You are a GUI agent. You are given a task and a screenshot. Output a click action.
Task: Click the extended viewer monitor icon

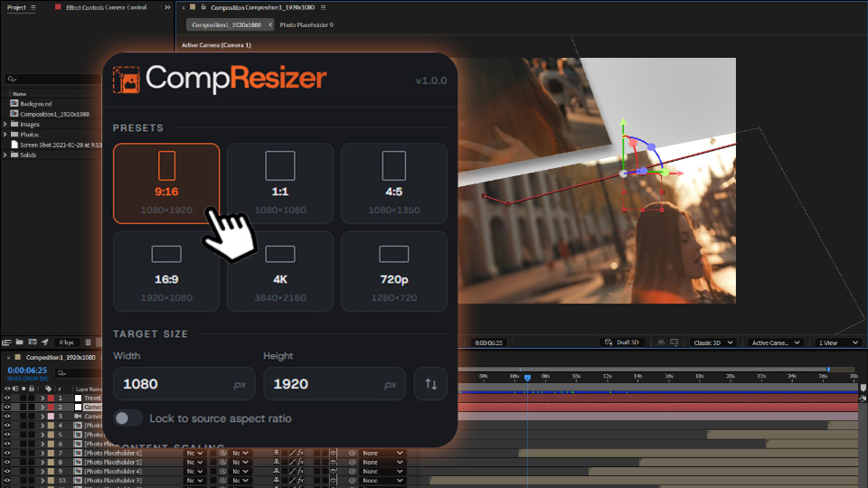click(x=675, y=343)
